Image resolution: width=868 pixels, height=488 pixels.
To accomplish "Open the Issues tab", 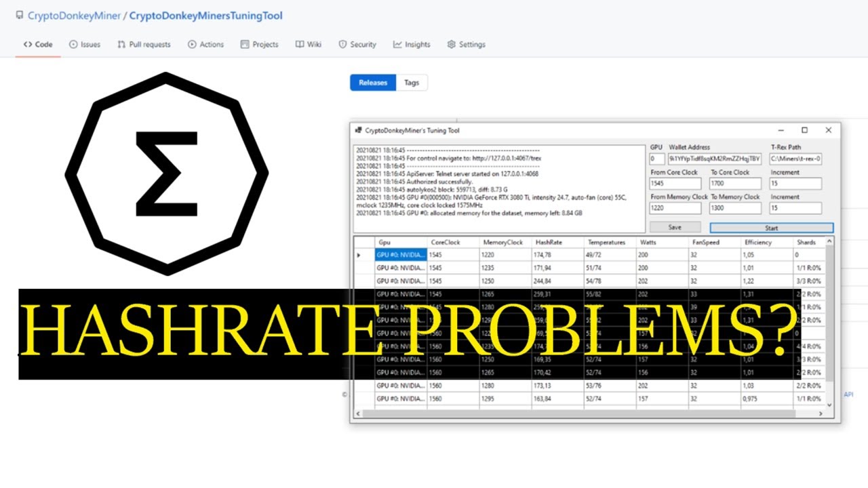I will (x=84, y=45).
